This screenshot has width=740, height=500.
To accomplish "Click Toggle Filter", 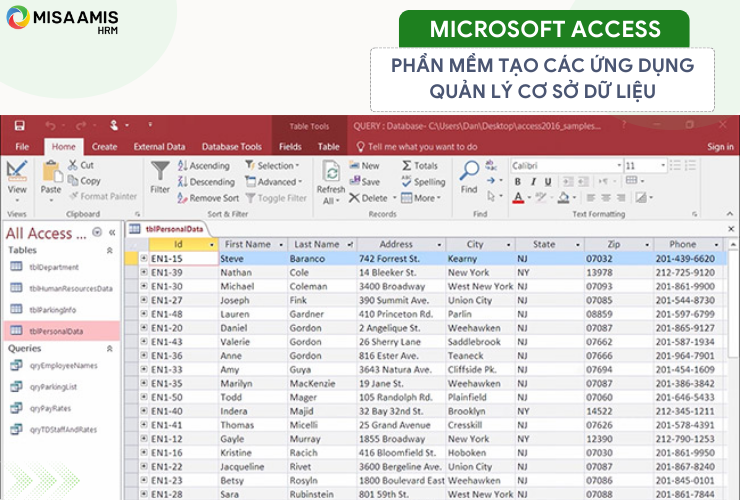I will (x=277, y=198).
